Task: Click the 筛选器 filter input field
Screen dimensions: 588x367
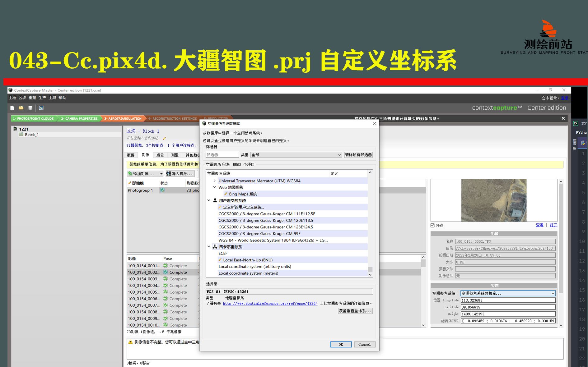Action: click(222, 155)
